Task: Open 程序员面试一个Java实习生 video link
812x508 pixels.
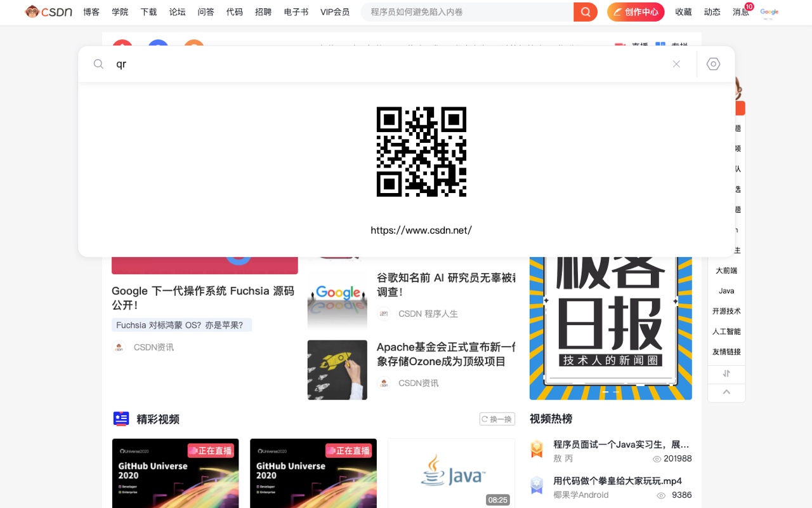Action: coord(621,444)
